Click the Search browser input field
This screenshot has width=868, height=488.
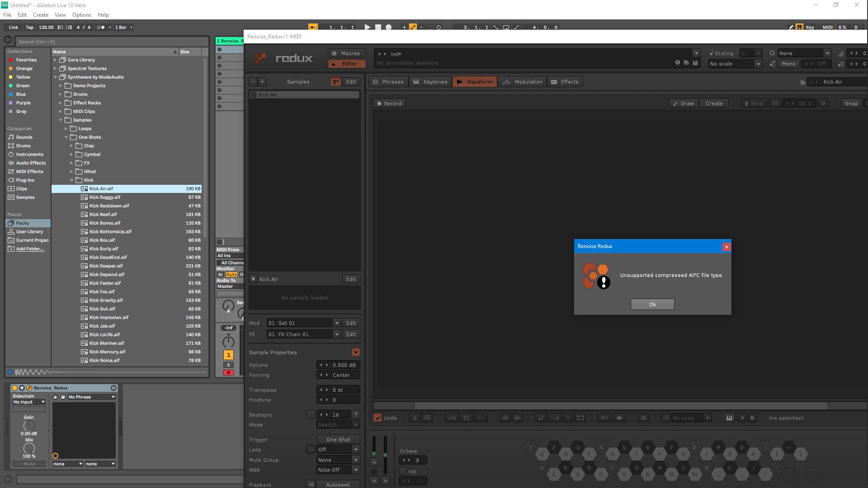111,42
